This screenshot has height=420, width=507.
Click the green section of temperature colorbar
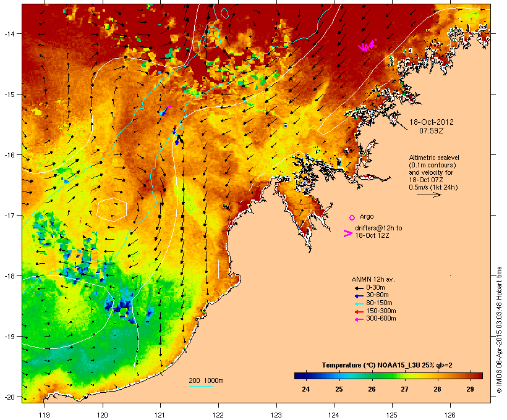tap(383, 376)
